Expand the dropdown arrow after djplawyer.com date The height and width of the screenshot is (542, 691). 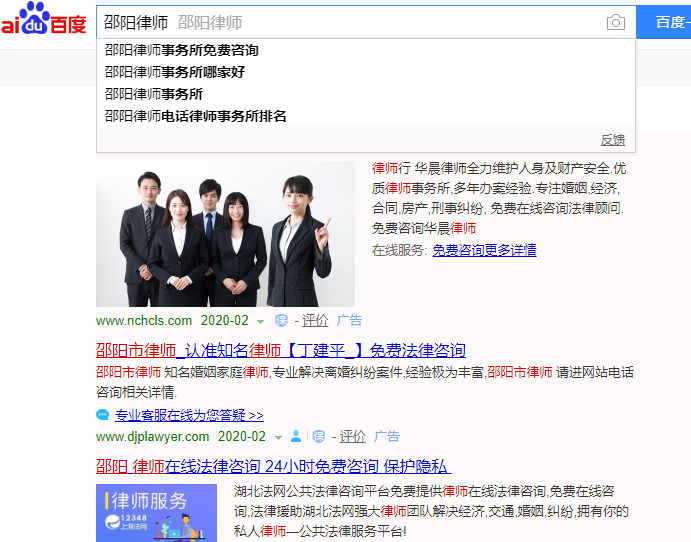279,438
